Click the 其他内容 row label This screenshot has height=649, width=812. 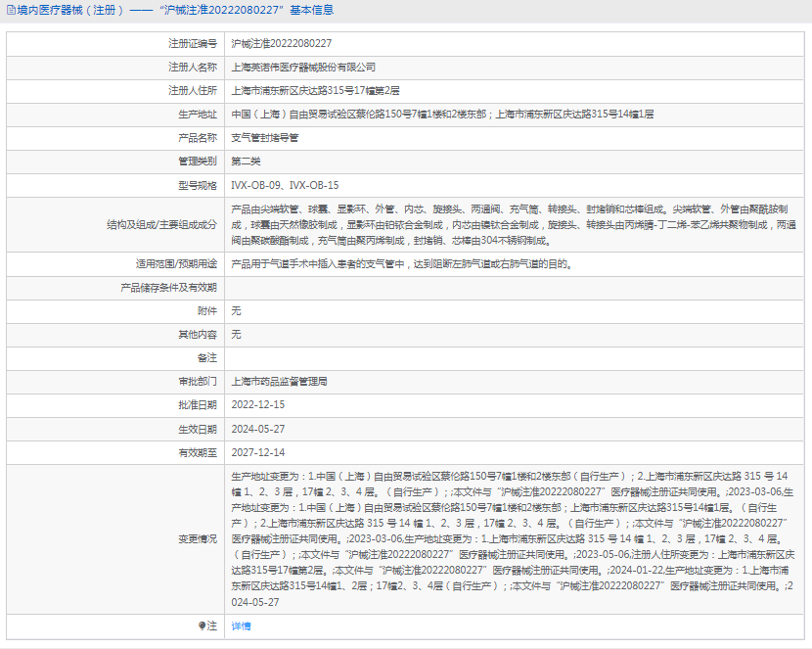tap(198, 335)
